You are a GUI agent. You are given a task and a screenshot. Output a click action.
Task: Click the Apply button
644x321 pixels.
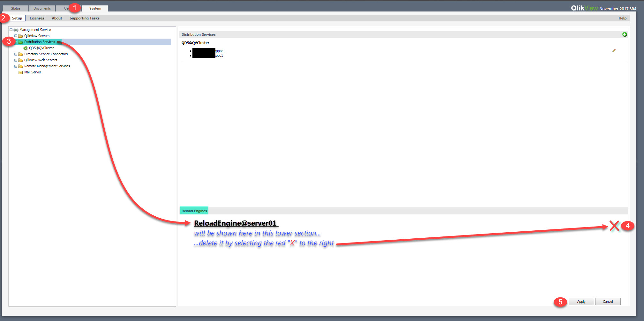click(581, 302)
